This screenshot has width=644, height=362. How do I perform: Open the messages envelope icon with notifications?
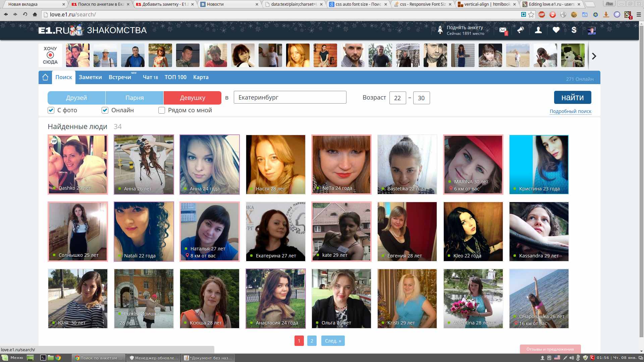[502, 30]
